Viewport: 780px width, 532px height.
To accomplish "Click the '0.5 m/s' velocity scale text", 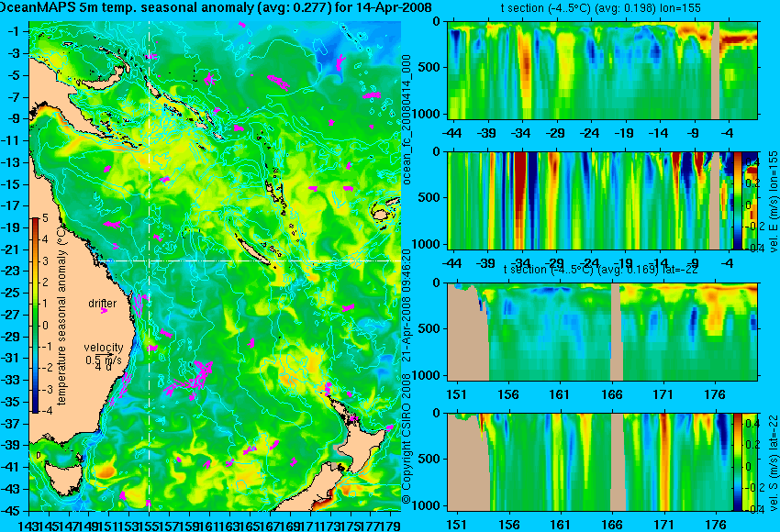I will point(104,360).
